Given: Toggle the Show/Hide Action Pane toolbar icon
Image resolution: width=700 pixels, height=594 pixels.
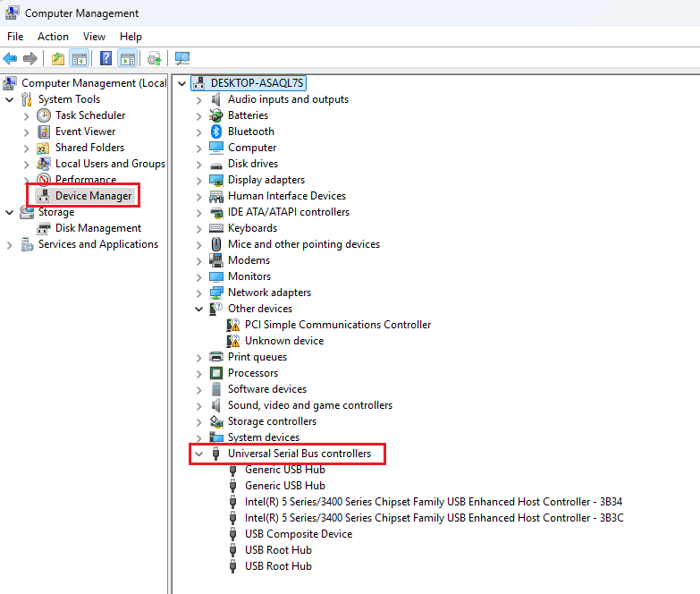Looking at the screenshot, I should 128,58.
